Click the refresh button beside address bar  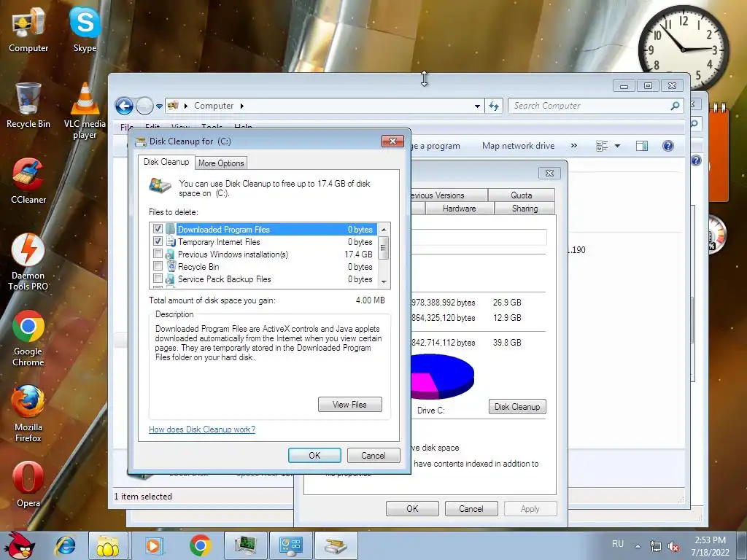pos(494,106)
